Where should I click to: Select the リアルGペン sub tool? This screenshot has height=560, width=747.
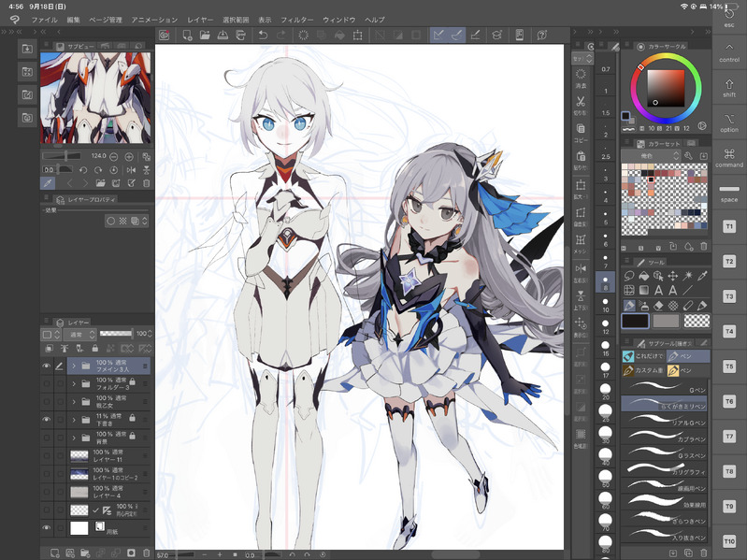pyautogui.click(x=664, y=421)
